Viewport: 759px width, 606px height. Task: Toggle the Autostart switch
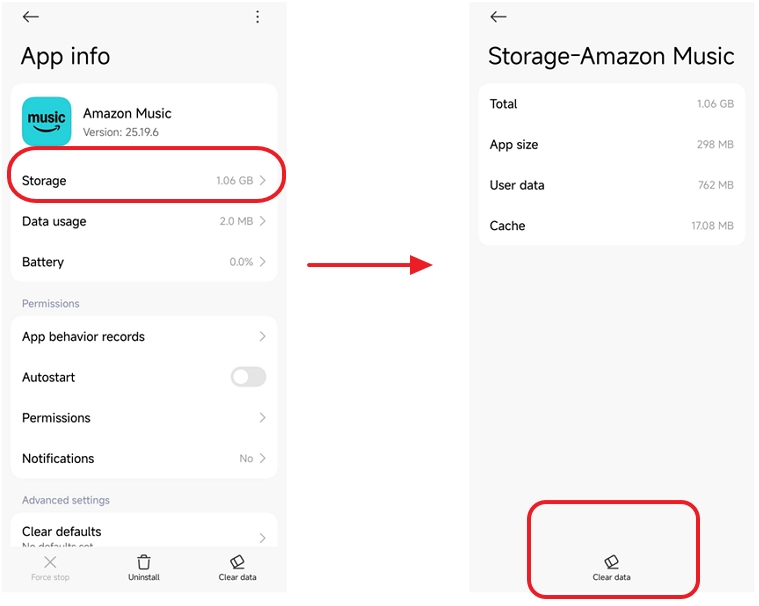point(248,377)
